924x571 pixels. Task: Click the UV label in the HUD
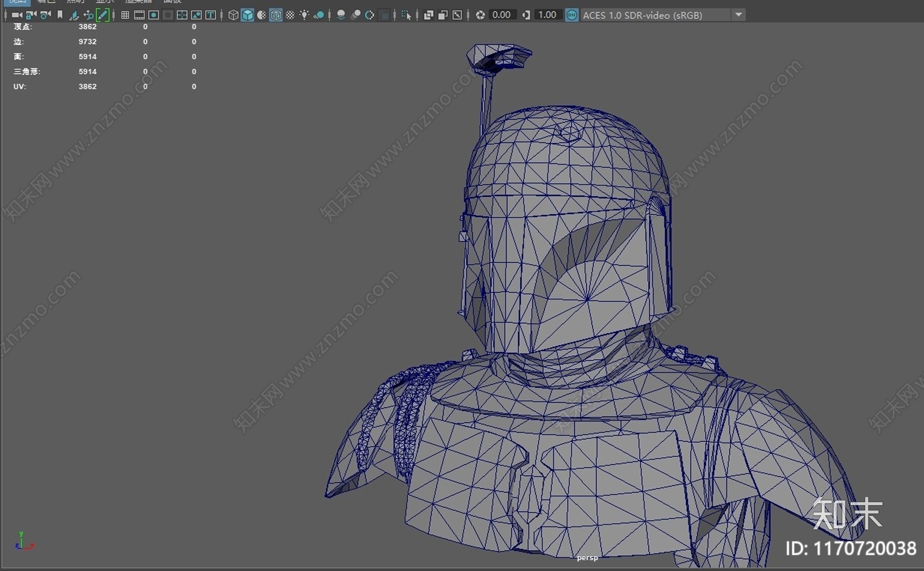[20, 87]
